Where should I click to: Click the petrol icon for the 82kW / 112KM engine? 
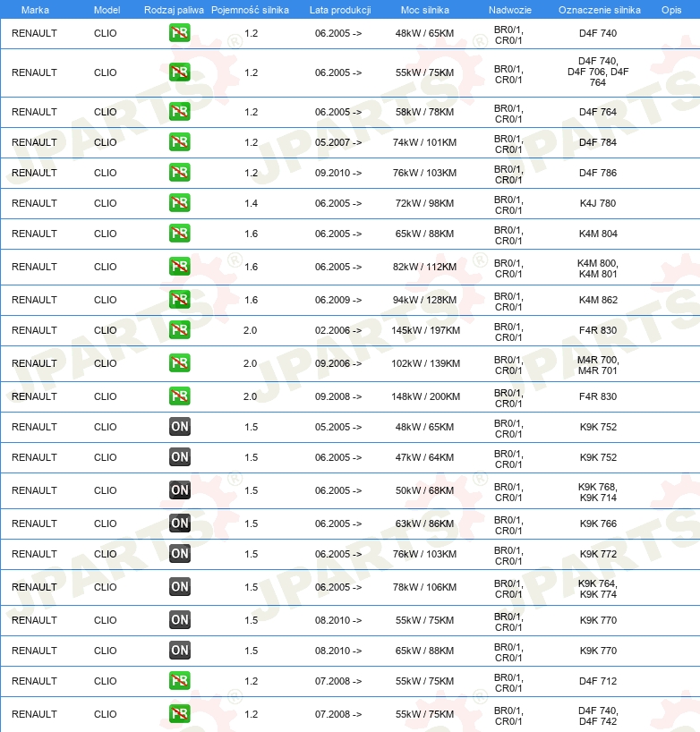179,266
